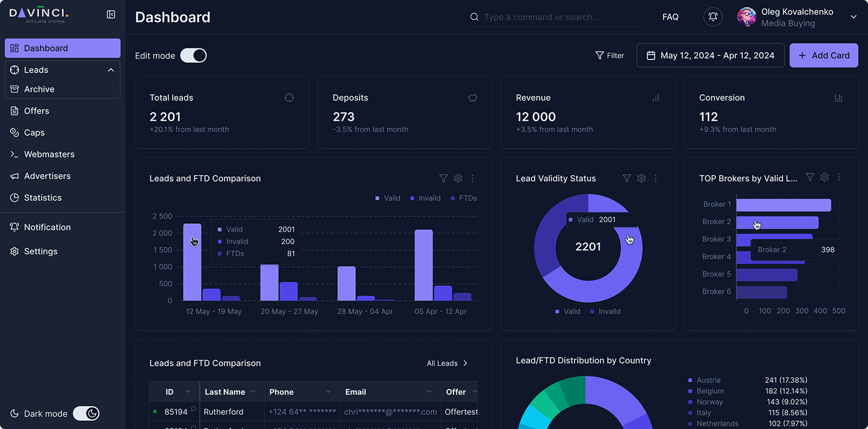Open settings gear on Leads and FTD Comparison chart
Viewport: 868px width, 429px height.
[x=458, y=179]
